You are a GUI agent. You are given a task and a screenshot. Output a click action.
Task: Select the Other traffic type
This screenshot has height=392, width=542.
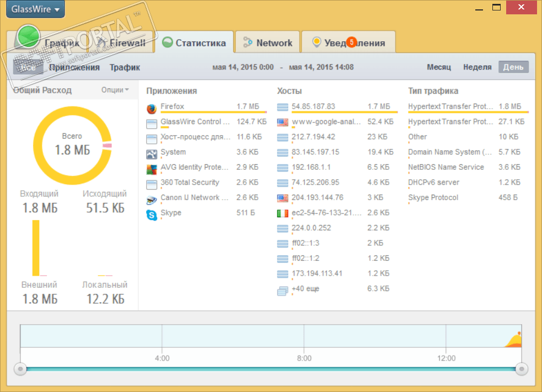[x=417, y=137]
